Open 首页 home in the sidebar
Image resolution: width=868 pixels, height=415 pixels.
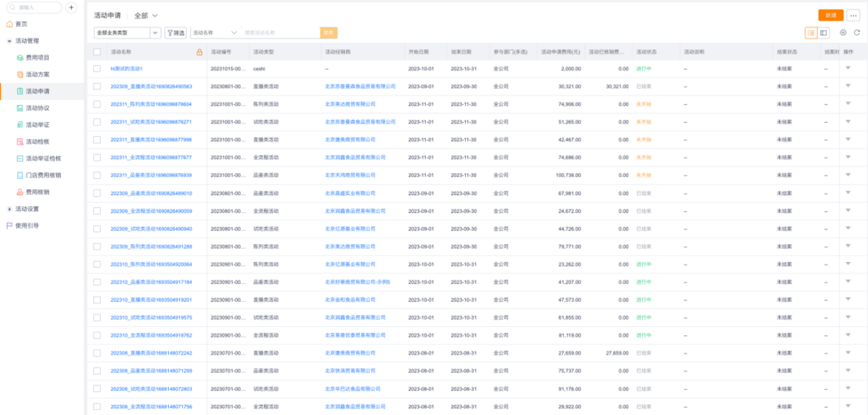pyautogui.click(x=21, y=24)
